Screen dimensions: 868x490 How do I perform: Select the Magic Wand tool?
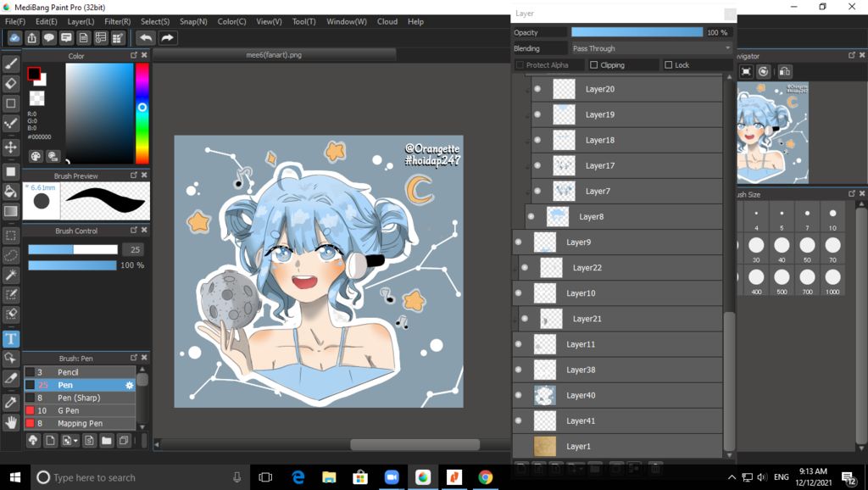[10, 275]
